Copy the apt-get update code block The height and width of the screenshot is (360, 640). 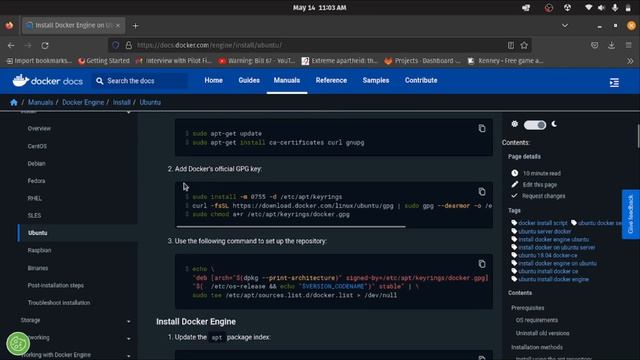(482, 129)
